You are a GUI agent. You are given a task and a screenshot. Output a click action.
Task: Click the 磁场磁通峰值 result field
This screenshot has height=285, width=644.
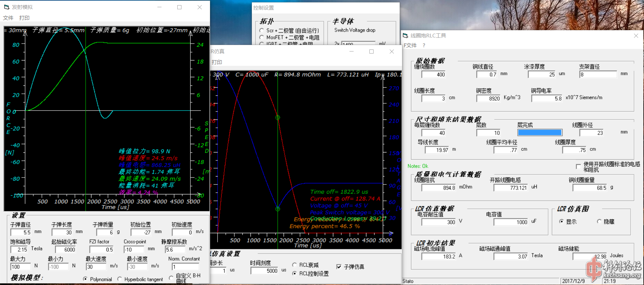[511, 256]
